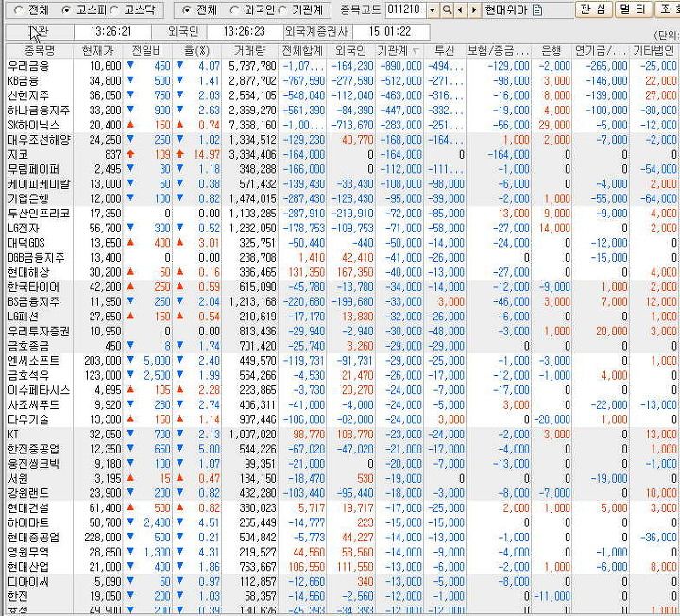
Task: Select the KB금융 stock row
Action: coord(342,81)
